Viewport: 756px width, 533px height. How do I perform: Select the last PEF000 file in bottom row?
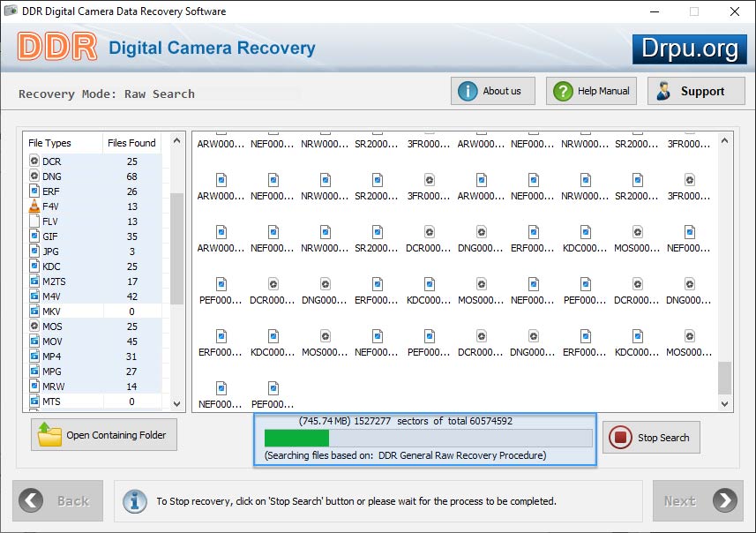point(273,395)
